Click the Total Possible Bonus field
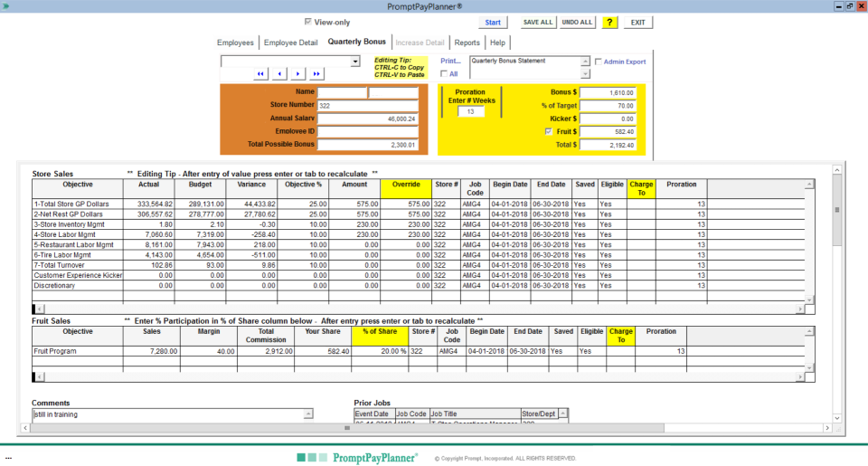Image resolution: width=868 pixels, height=466 pixels. point(368,145)
